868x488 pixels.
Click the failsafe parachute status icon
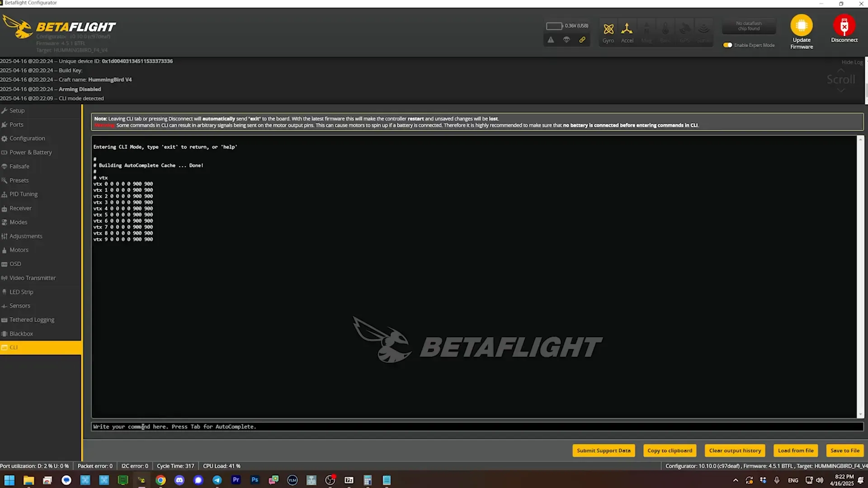[x=566, y=40]
